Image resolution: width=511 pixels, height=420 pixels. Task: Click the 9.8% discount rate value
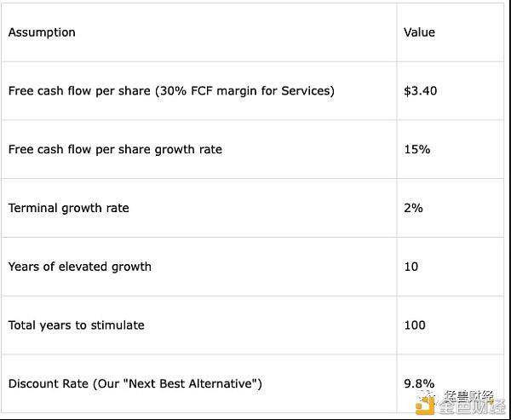(x=419, y=383)
